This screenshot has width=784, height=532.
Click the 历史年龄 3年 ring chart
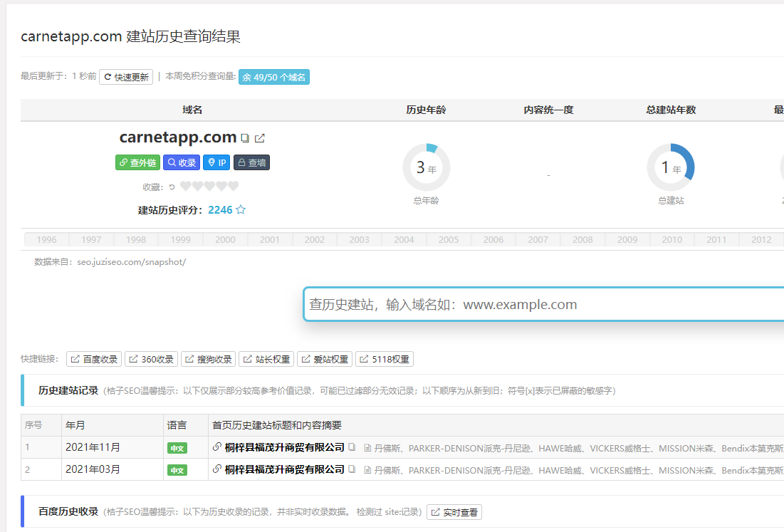pos(427,168)
